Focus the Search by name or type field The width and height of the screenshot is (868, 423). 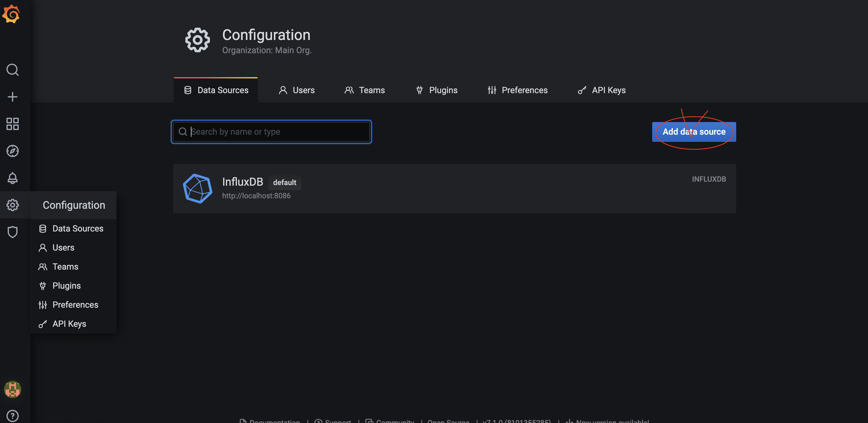click(x=271, y=132)
